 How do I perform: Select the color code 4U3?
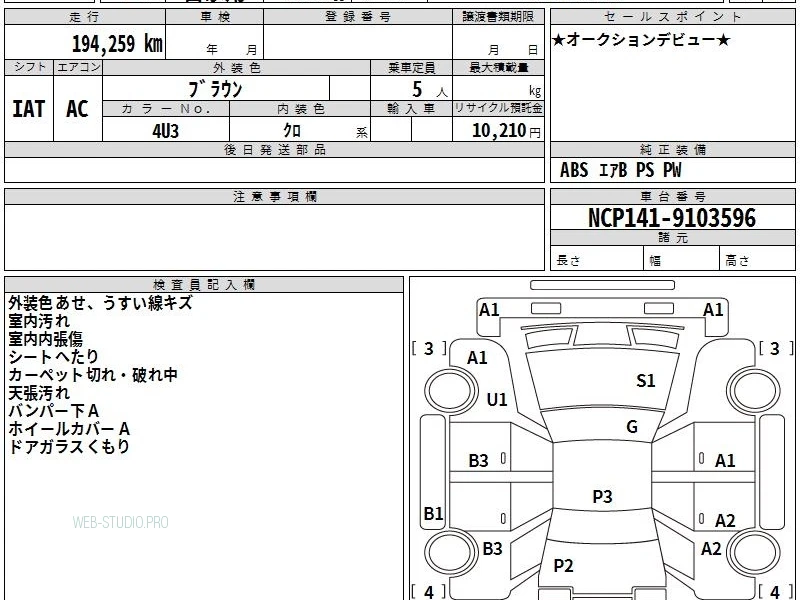coord(166,131)
